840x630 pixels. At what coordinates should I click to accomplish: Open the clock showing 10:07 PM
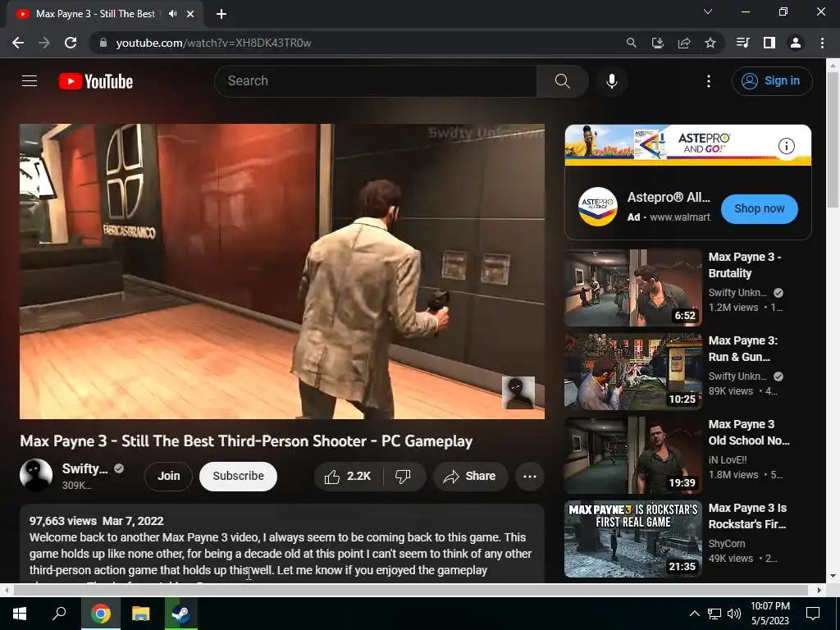[769, 614]
